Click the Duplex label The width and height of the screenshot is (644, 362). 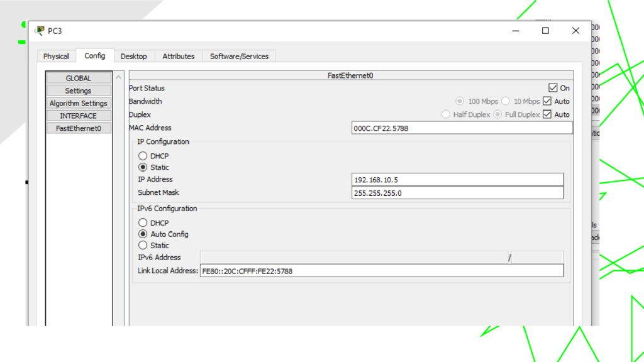click(x=140, y=114)
